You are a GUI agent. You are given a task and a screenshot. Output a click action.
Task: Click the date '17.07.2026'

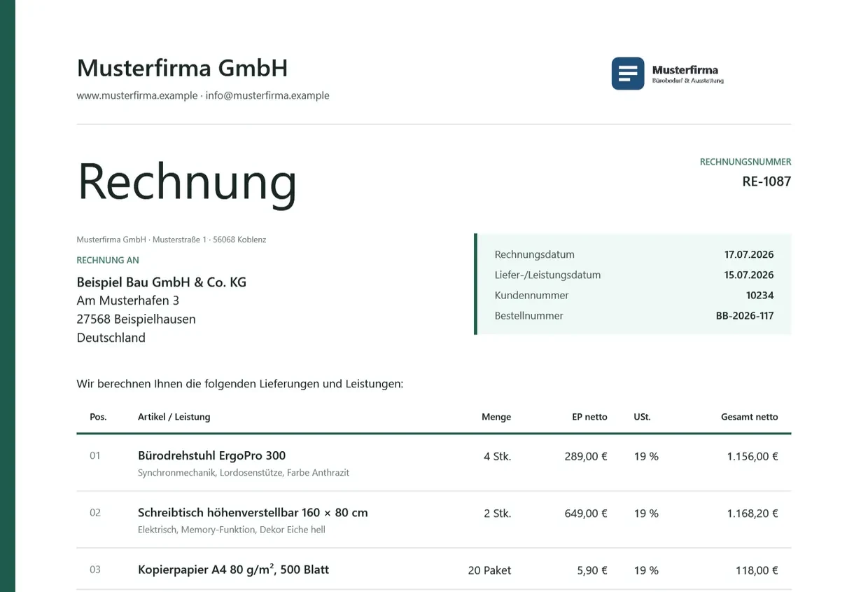(749, 254)
